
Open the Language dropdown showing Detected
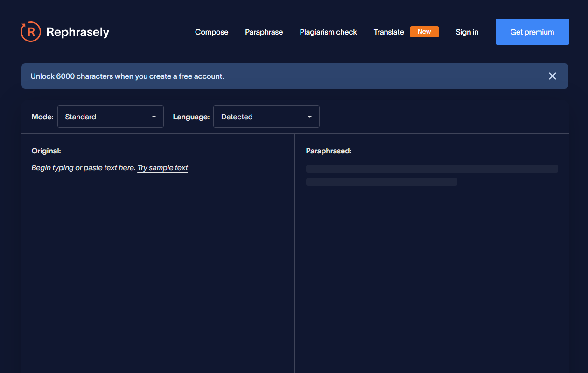(x=266, y=117)
